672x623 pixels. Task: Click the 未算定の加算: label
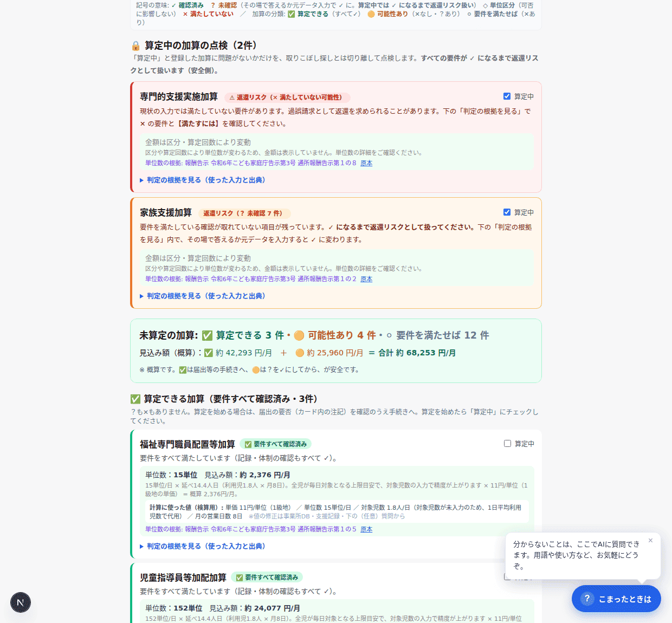pyautogui.click(x=169, y=335)
